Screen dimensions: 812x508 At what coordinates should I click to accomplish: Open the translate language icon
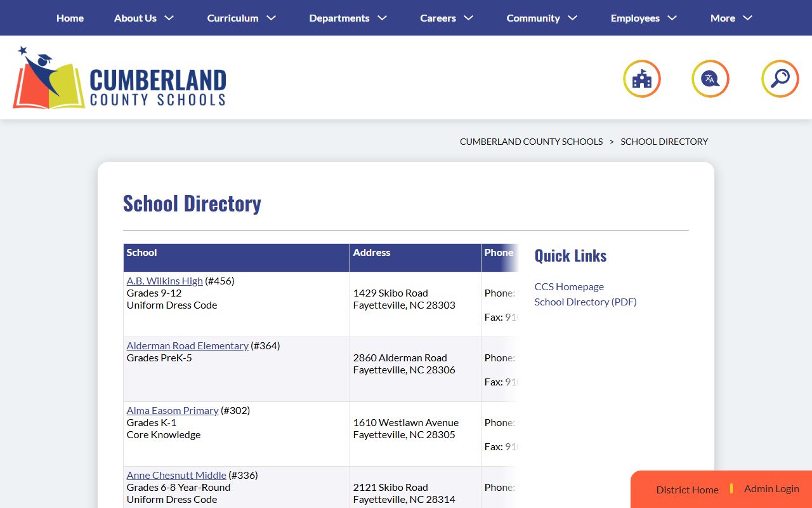point(710,79)
